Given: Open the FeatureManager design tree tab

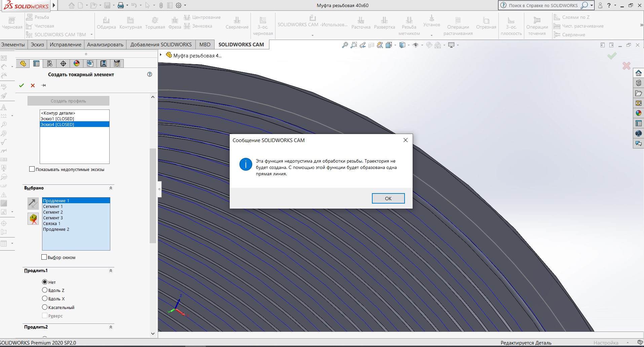Looking at the screenshot, I should click(x=23, y=63).
